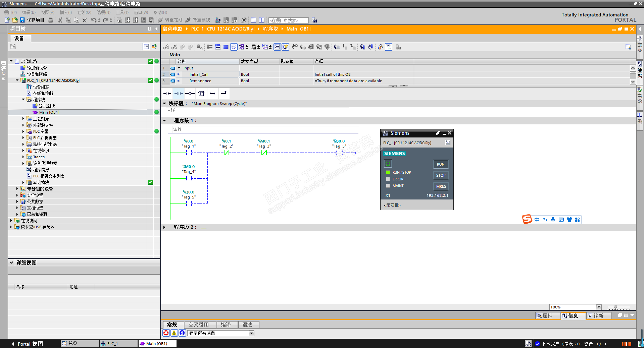
Task: Insert a normally open contact
Action: coord(167,94)
